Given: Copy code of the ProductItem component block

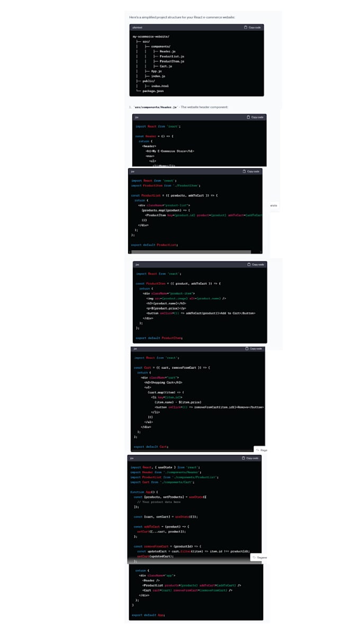Looking at the screenshot, I should (x=256, y=264).
